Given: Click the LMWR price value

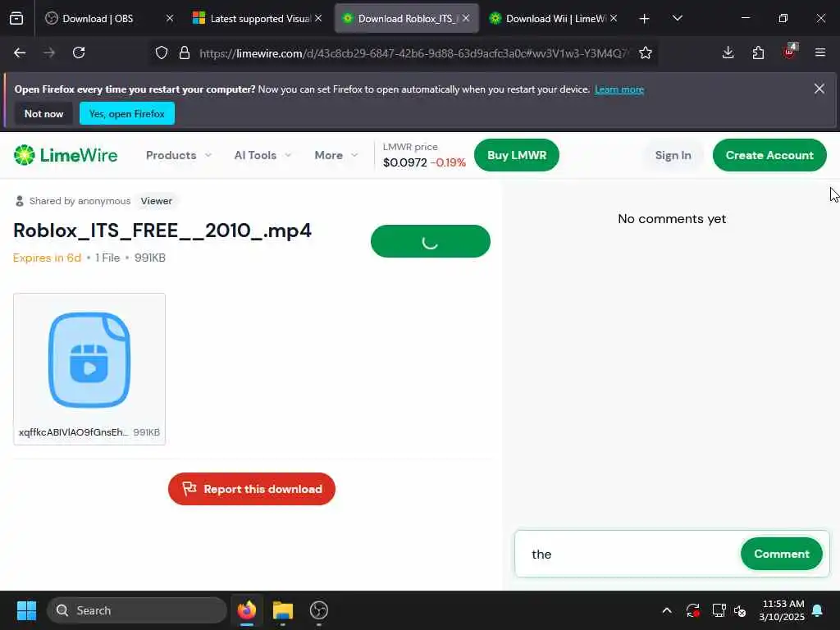Looking at the screenshot, I should click(x=404, y=162).
